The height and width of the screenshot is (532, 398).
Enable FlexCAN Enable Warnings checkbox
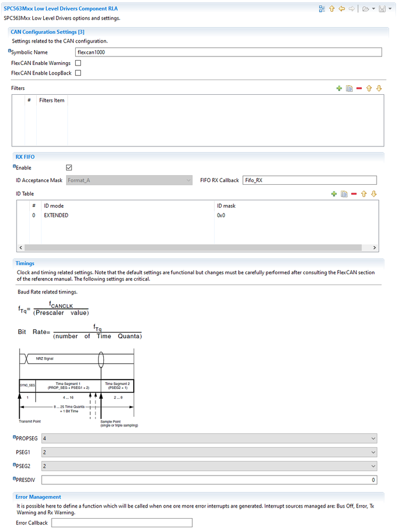pos(78,63)
